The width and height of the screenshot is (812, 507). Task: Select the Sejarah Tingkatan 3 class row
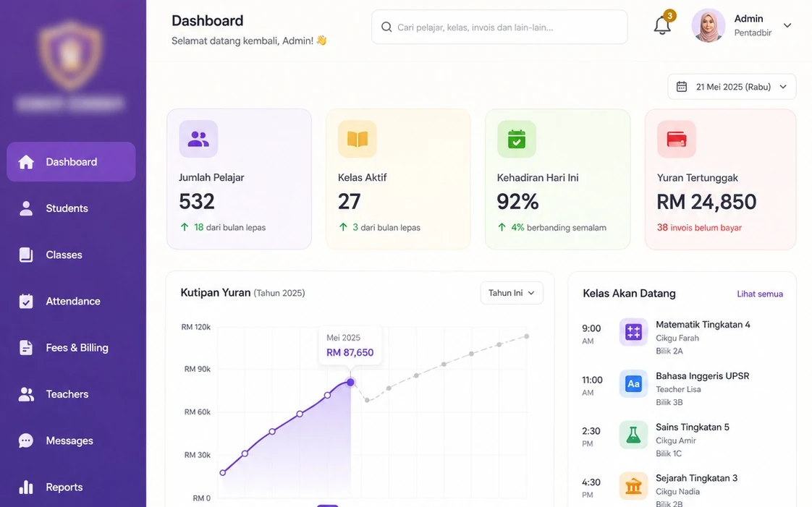pyautogui.click(x=682, y=490)
